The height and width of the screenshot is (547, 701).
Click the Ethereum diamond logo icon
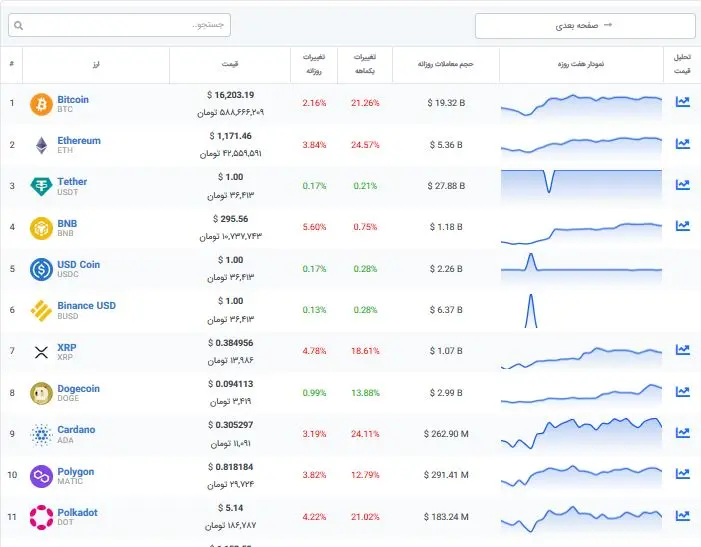pyautogui.click(x=41, y=145)
